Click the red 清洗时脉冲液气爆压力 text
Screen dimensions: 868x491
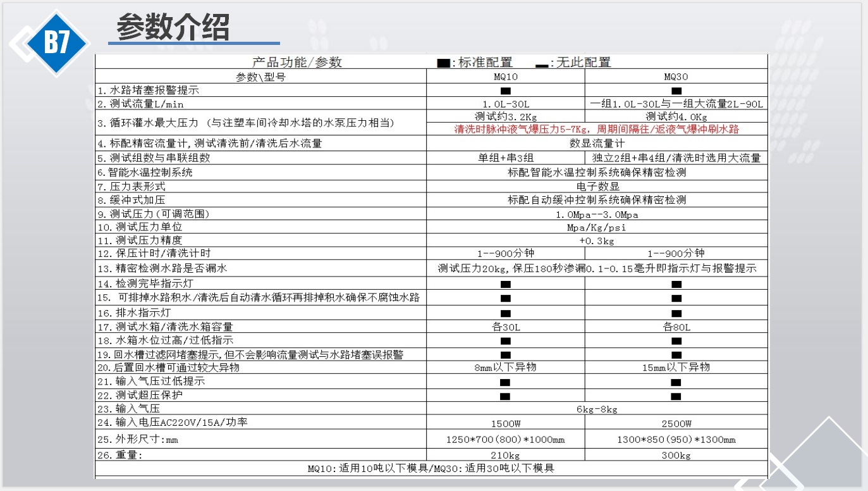[596, 129]
